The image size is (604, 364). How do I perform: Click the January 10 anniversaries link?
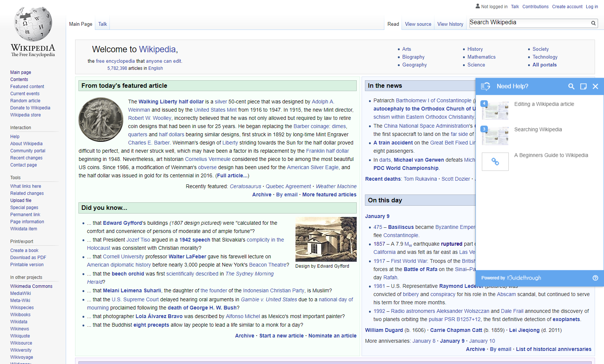click(482, 341)
